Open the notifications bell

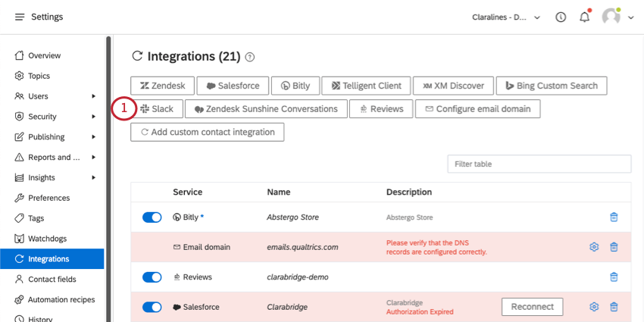[x=584, y=17]
